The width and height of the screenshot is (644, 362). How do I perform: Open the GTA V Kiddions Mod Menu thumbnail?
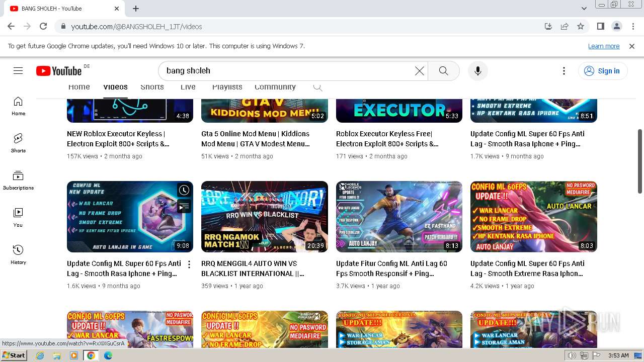[265, 111]
